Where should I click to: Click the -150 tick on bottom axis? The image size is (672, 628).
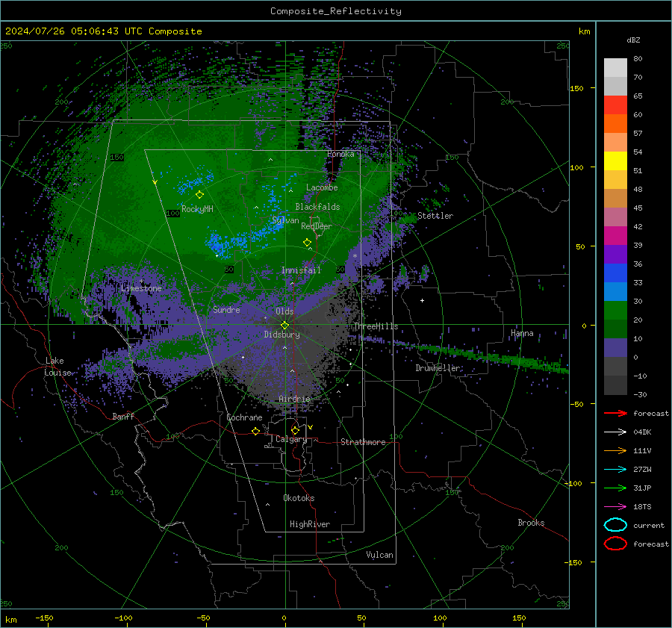(x=44, y=618)
